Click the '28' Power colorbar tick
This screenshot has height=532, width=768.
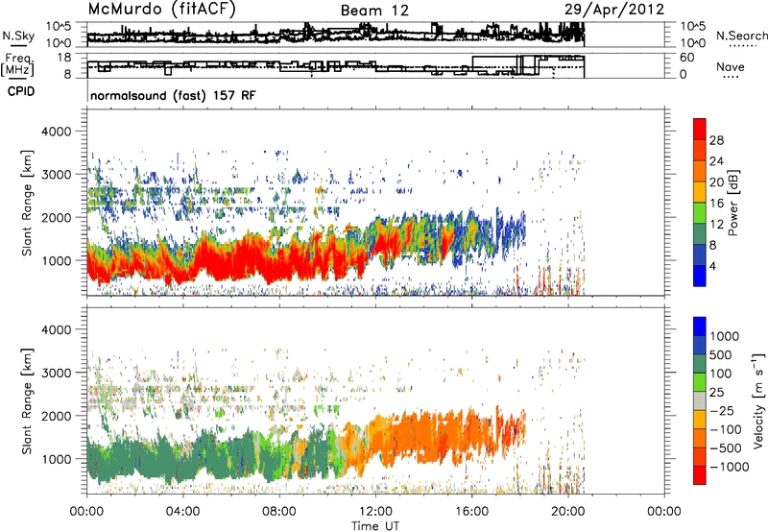click(x=716, y=140)
